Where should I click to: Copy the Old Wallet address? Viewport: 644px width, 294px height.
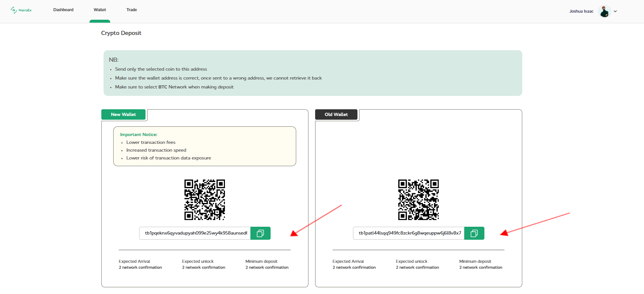coord(474,233)
